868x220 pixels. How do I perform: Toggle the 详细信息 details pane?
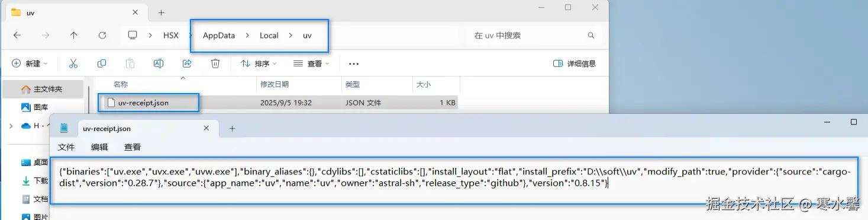coord(574,63)
